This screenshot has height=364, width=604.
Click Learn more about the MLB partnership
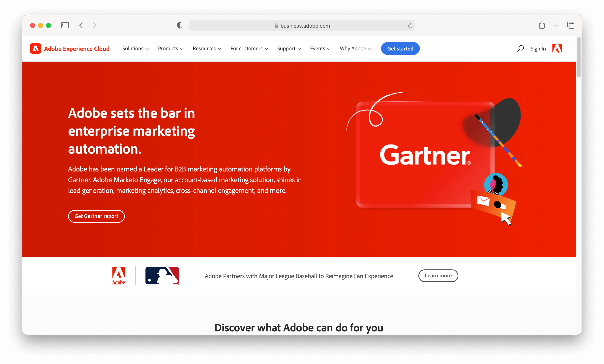(438, 276)
